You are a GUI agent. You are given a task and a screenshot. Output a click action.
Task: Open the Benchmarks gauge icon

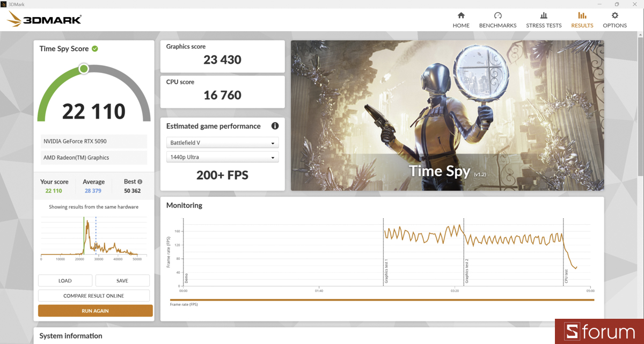pyautogui.click(x=497, y=16)
